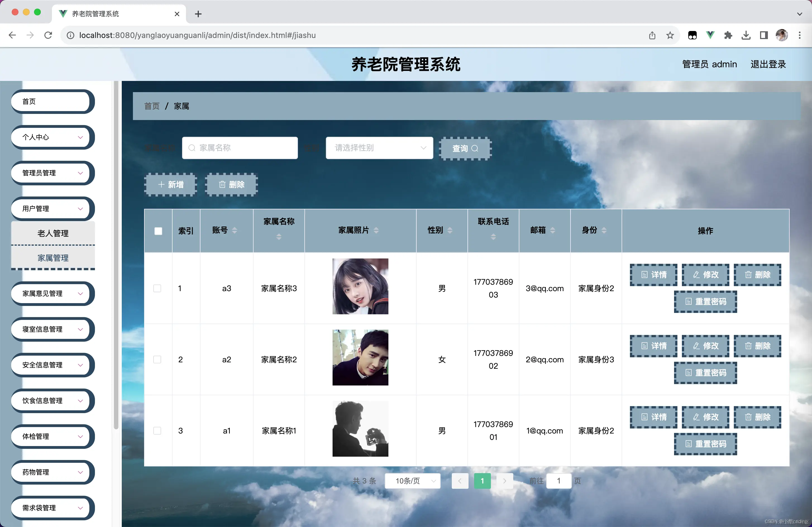Open the 10条/页 page size dropdown
The width and height of the screenshot is (812, 527).
[x=412, y=481]
